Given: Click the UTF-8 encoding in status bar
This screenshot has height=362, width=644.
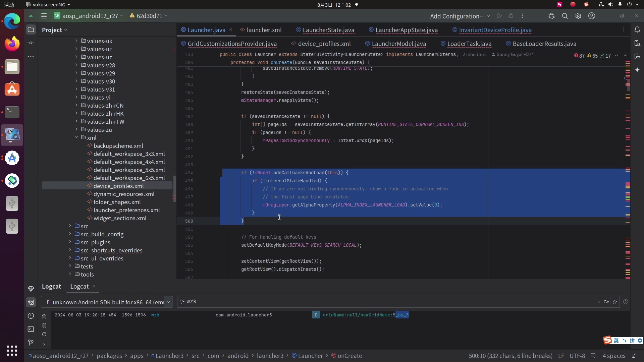Looking at the screenshot, I should (x=577, y=356).
